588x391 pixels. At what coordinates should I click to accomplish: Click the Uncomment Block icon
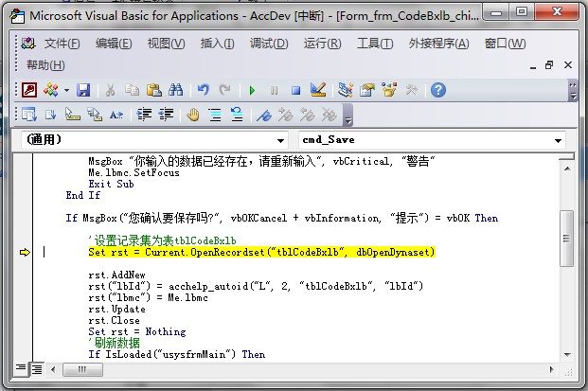tap(237, 115)
